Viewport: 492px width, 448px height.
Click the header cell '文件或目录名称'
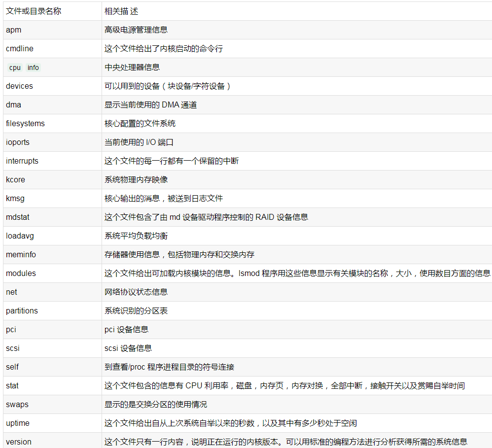coord(52,11)
